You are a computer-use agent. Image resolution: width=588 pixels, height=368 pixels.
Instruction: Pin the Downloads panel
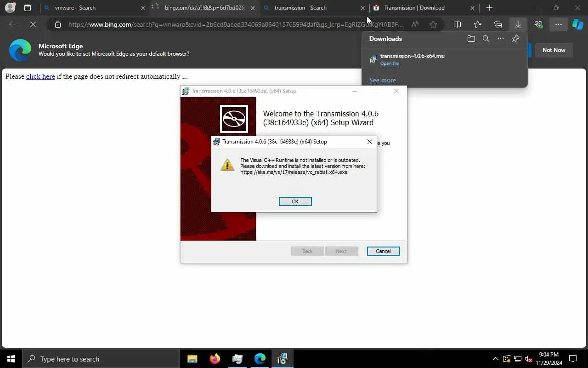tap(515, 39)
